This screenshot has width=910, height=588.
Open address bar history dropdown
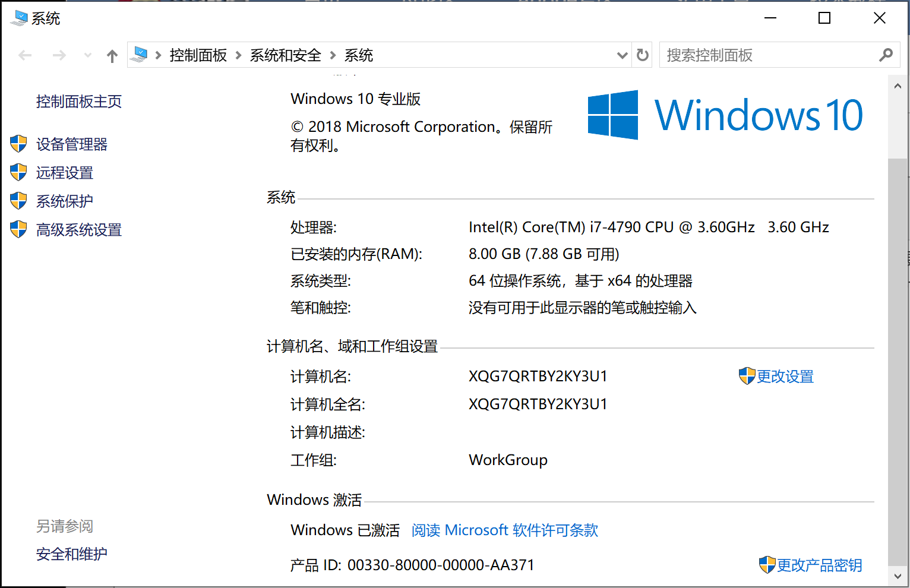pyautogui.click(x=622, y=55)
